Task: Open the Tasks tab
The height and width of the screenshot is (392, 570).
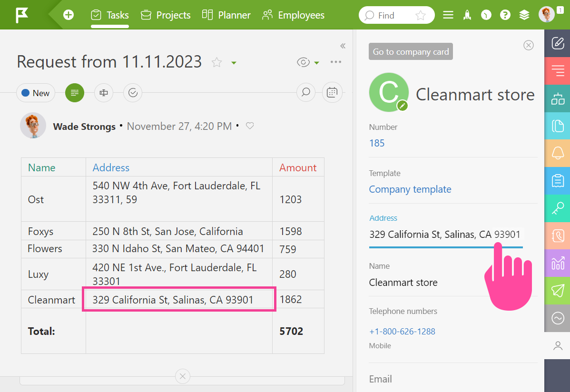Action: click(110, 15)
